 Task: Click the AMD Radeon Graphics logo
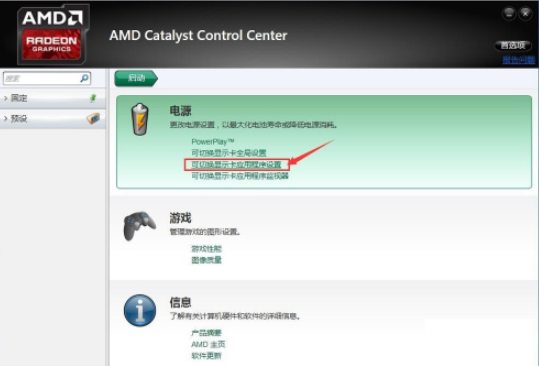click(53, 34)
